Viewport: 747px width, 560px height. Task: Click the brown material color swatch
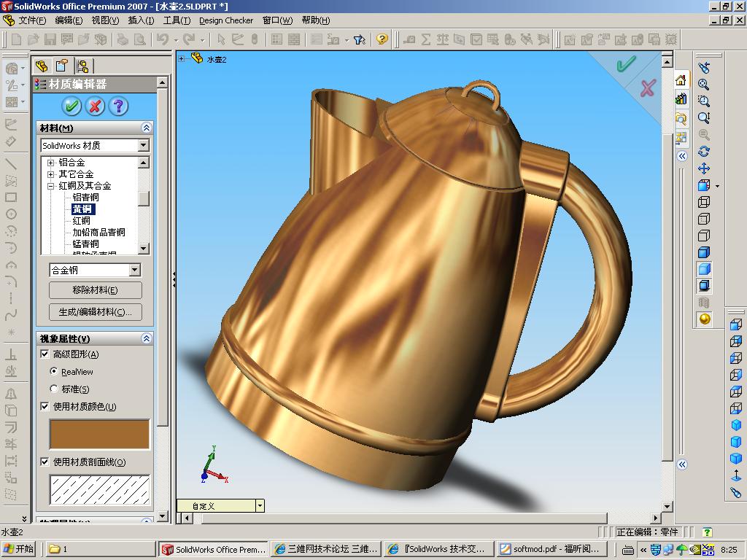(99, 434)
